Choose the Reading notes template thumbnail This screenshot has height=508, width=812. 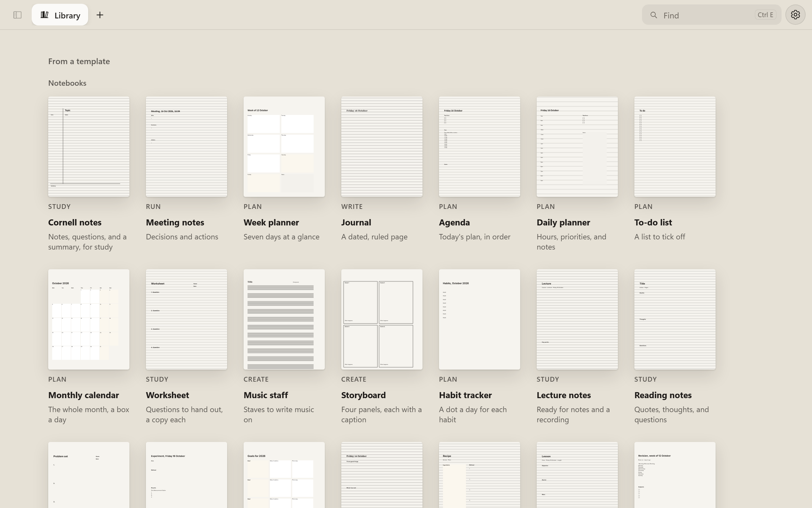(x=675, y=319)
